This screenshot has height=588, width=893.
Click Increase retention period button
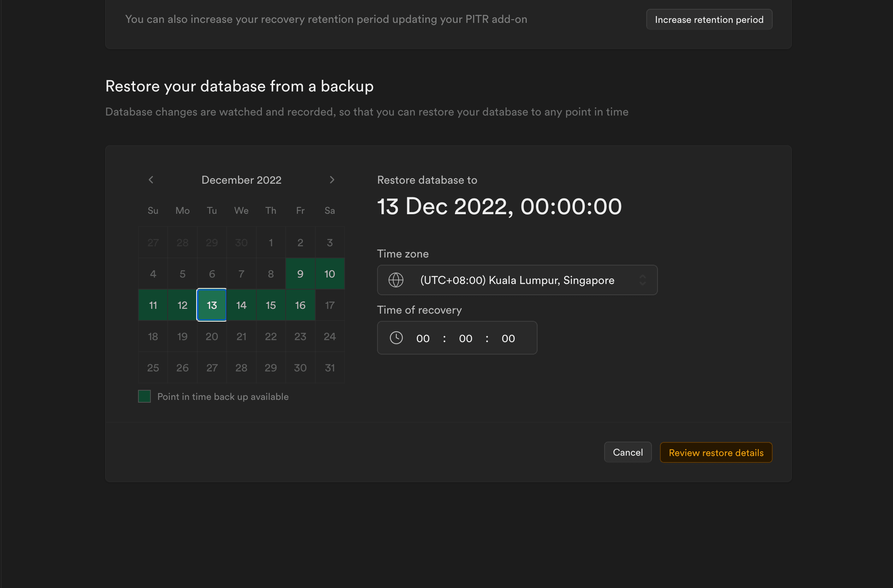[x=709, y=19]
